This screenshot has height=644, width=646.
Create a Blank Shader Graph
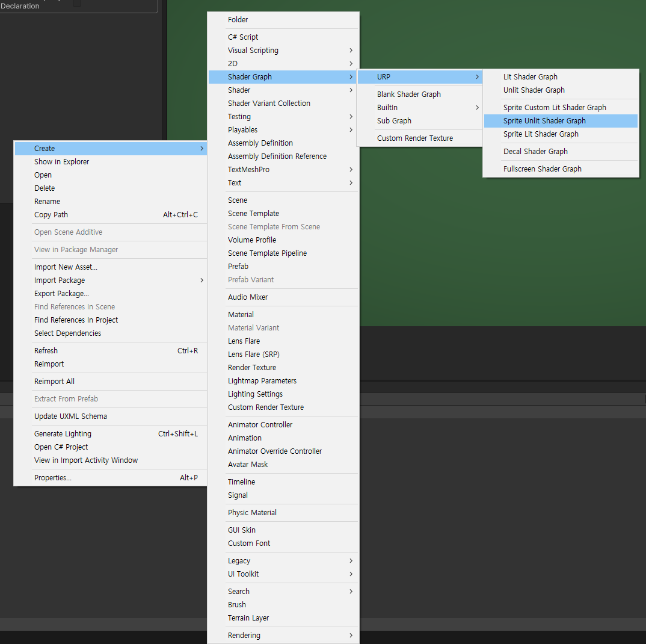[420, 94]
